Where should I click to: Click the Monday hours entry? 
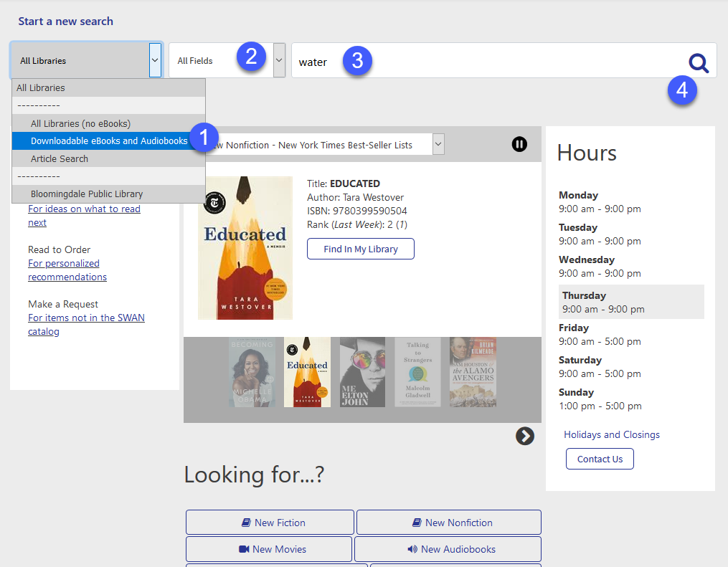pyautogui.click(x=600, y=202)
